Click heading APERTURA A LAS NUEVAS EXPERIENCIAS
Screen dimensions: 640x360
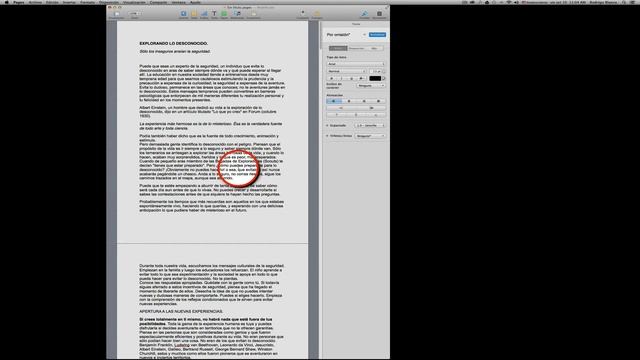(x=181, y=311)
